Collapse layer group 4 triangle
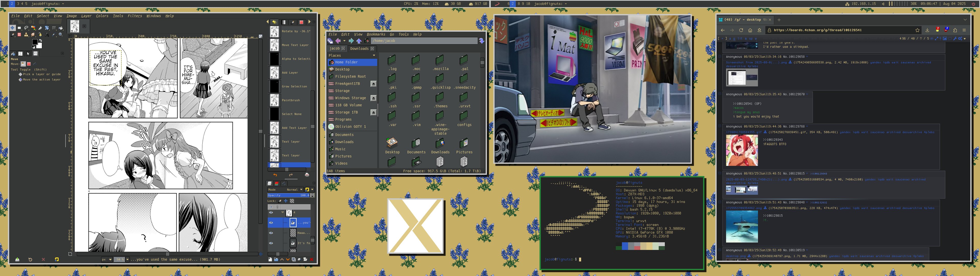This screenshot has width=980, height=276. pos(283,212)
